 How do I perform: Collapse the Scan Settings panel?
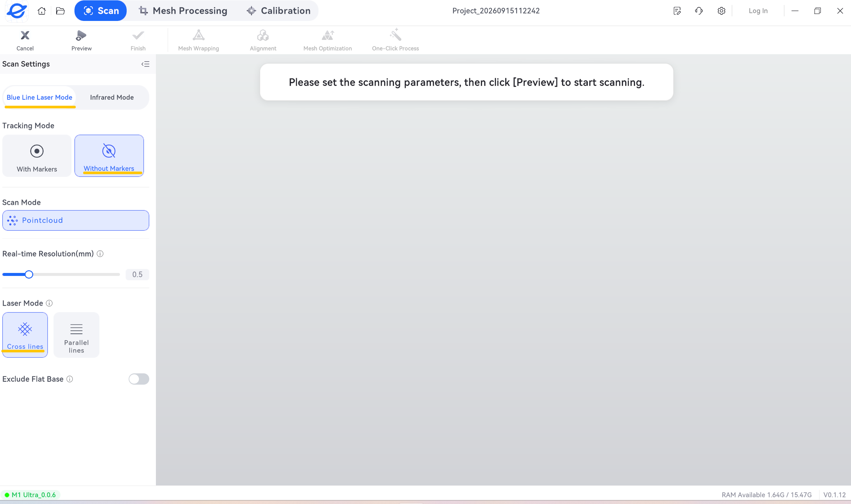[x=145, y=64]
